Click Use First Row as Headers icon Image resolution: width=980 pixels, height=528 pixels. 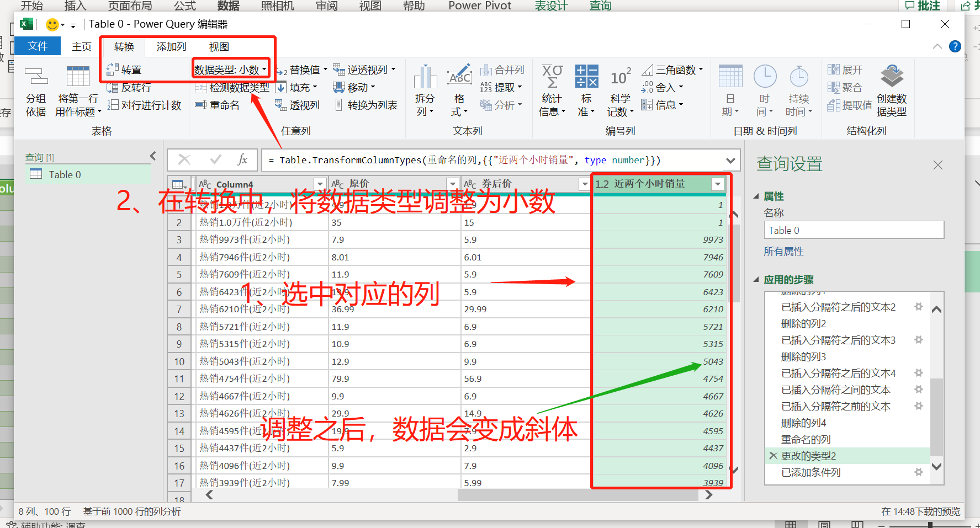pyautogui.click(x=78, y=77)
